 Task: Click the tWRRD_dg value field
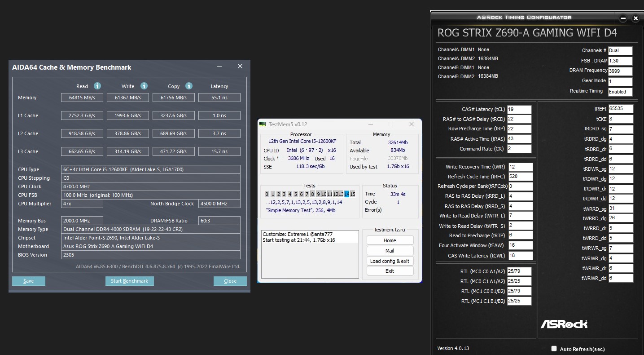[x=621, y=218]
